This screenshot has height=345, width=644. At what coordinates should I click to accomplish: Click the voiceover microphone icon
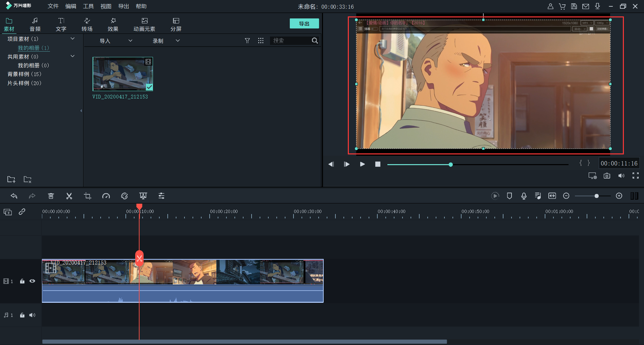524,196
